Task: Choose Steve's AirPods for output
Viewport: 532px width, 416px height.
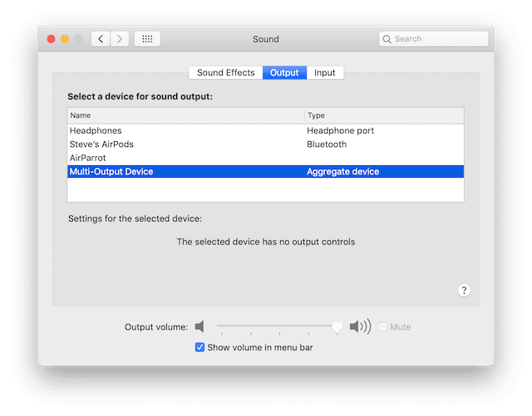Action: tap(101, 144)
